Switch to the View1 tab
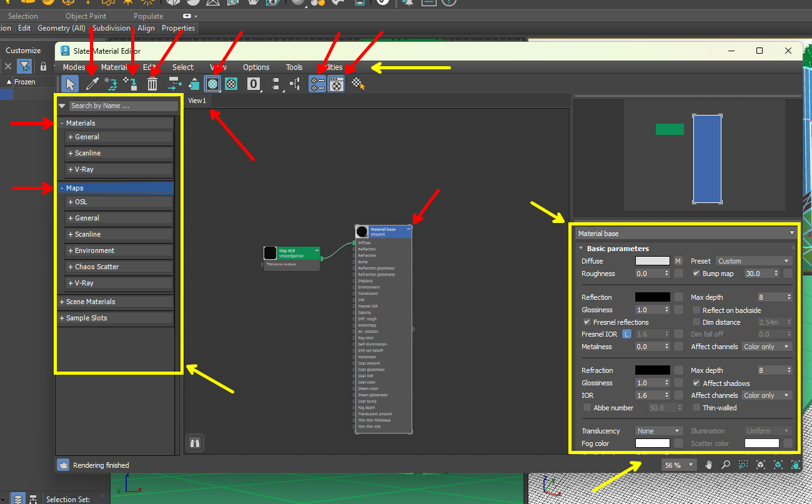This screenshot has width=812, height=504. click(x=197, y=101)
